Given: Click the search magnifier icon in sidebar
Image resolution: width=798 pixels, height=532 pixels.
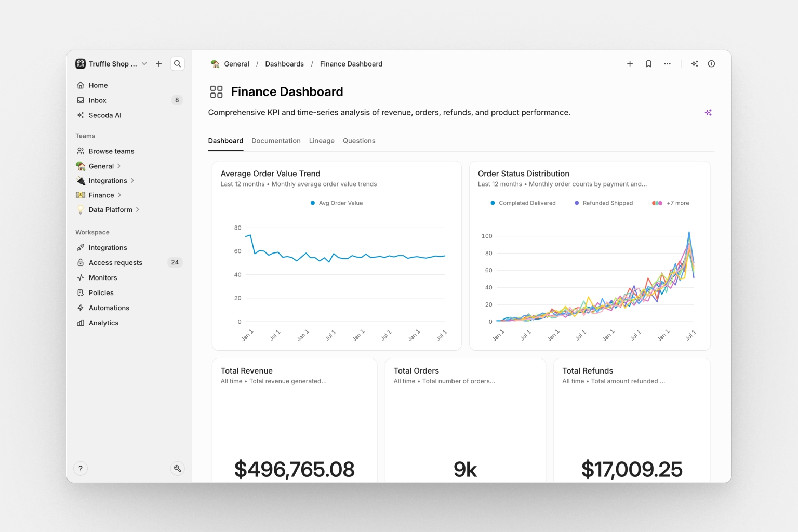Looking at the screenshot, I should tap(177, 64).
